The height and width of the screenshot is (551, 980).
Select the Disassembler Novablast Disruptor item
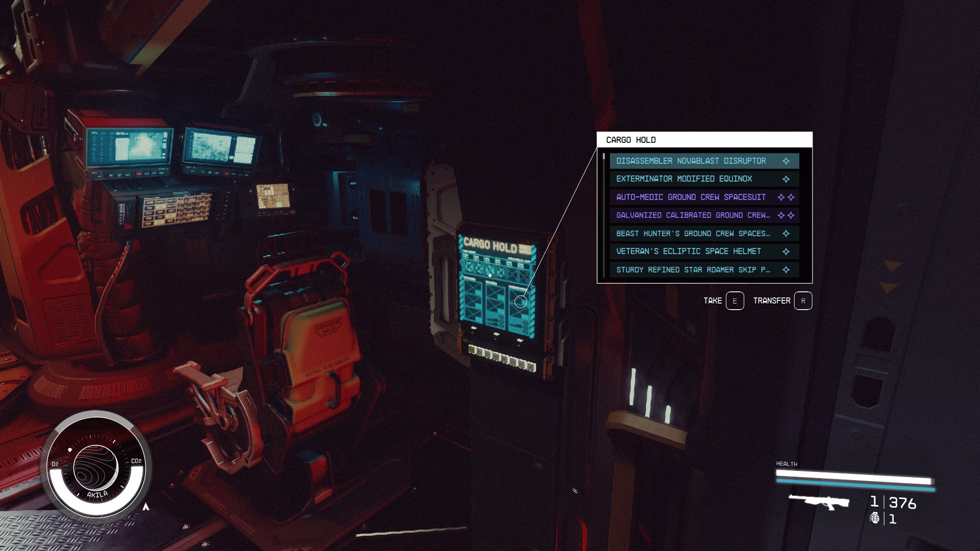(692, 161)
